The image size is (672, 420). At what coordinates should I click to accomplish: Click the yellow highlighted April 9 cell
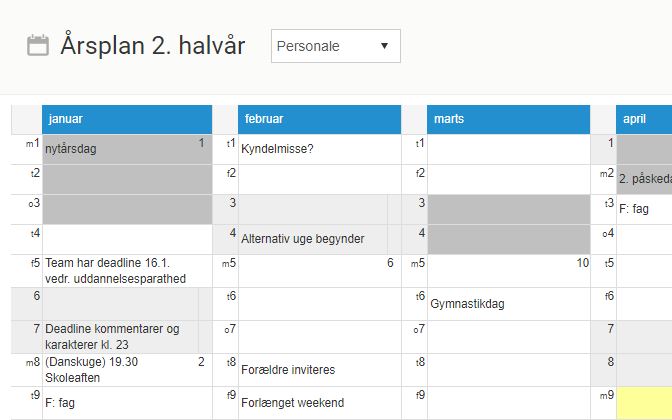[x=644, y=403]
